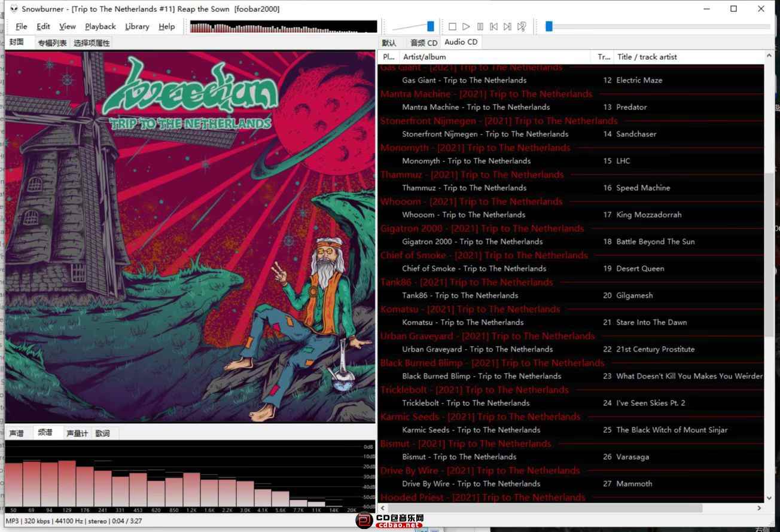Switch to the 封面 tab
The height and width of the screenshot is (532, 780).
click(x=17, y=42)
